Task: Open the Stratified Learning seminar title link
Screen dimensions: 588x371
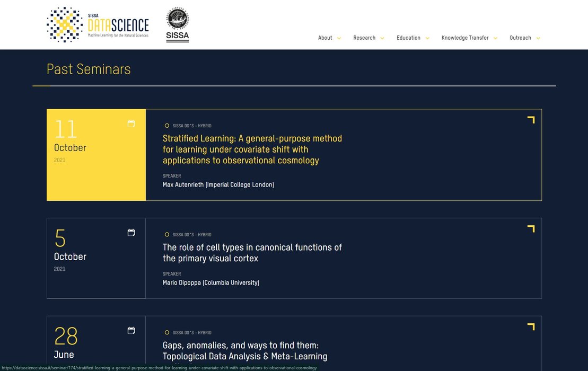Action: 252,149
